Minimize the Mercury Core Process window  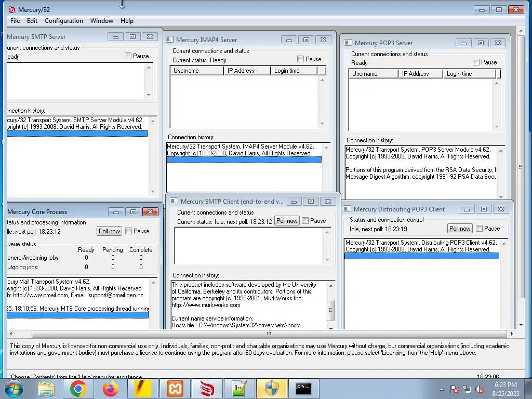pos(116,212)
